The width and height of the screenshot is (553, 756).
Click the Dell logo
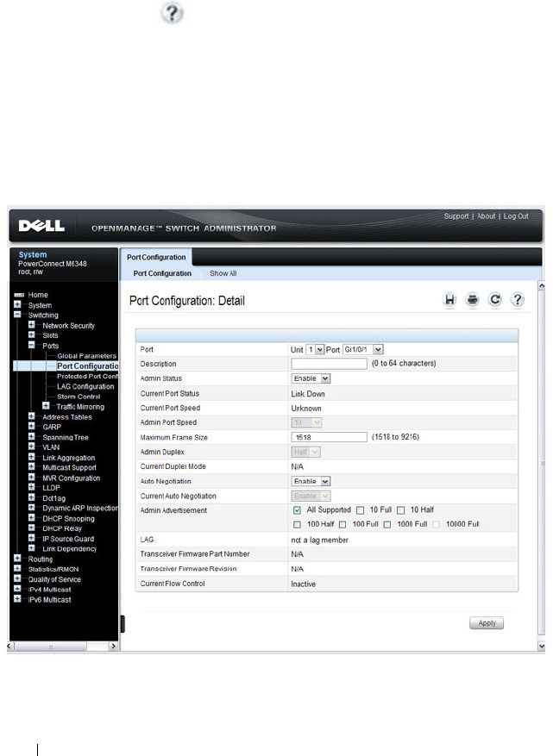click(41, 226)
